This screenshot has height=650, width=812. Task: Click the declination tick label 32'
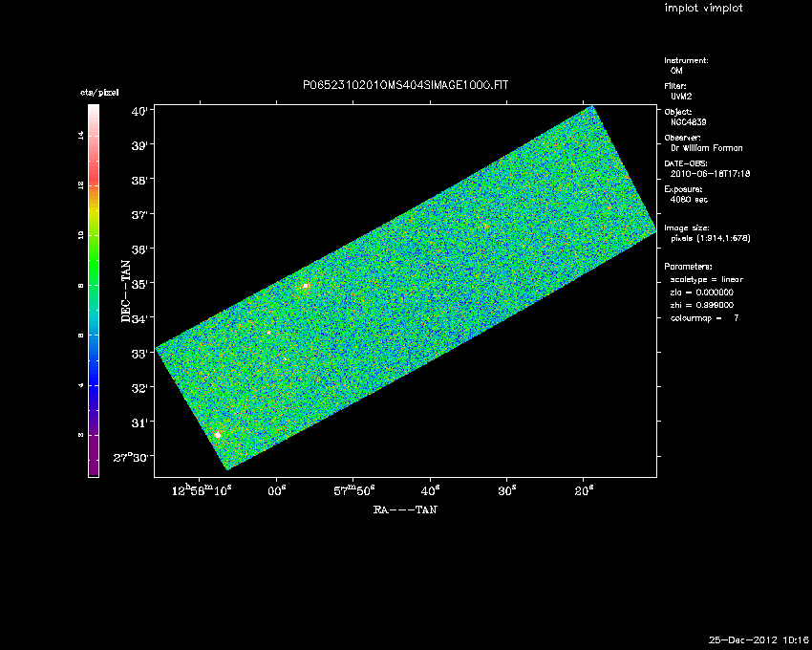click(x=139, y=388)
